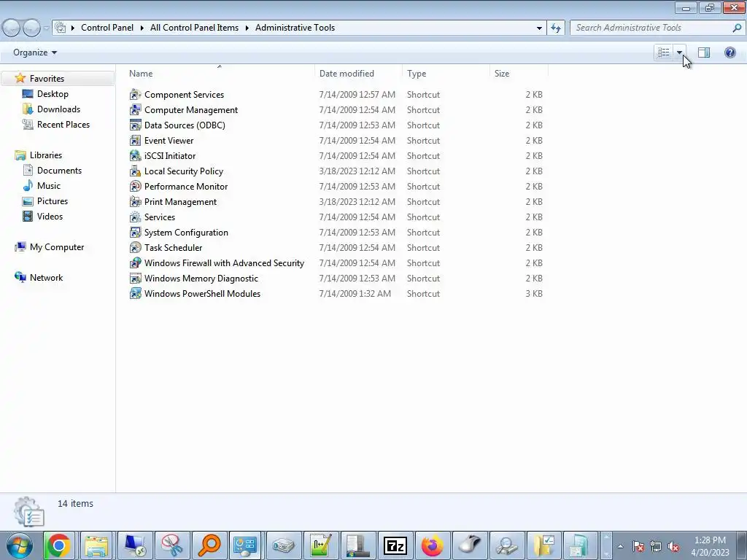
Task: Select the Event Viewer shortcut icon
Action: coord(135,141)
